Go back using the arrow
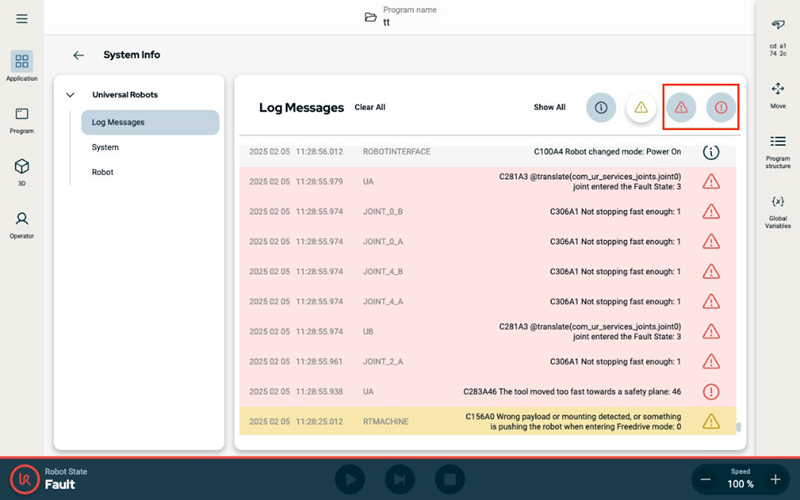The image size is (800, 500). 78,55
